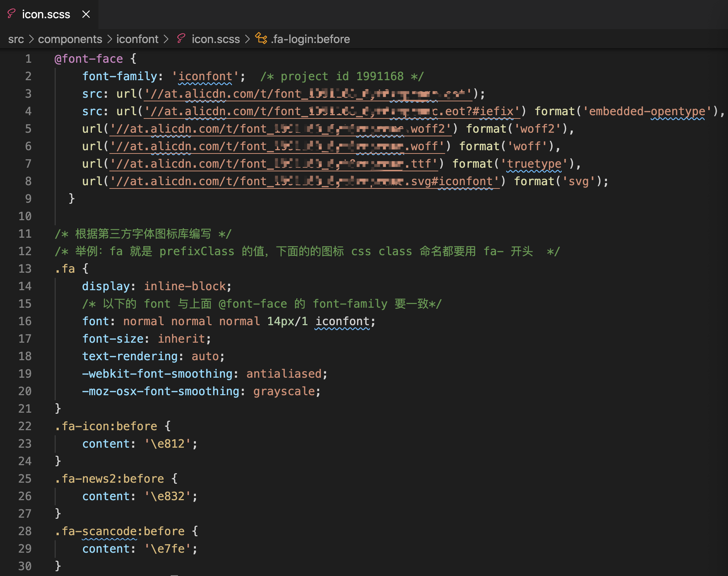Screen dimensions: 728x576
Task: Open the iconfont breadcrumb folder
Action: pyautogui.click(x=137, y=39)
